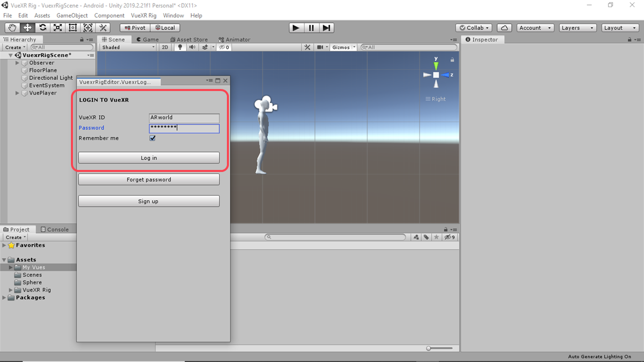Select FloorPlane in the Hierarchy
This screenshot has width=644, height=362.
click(43, 70)
